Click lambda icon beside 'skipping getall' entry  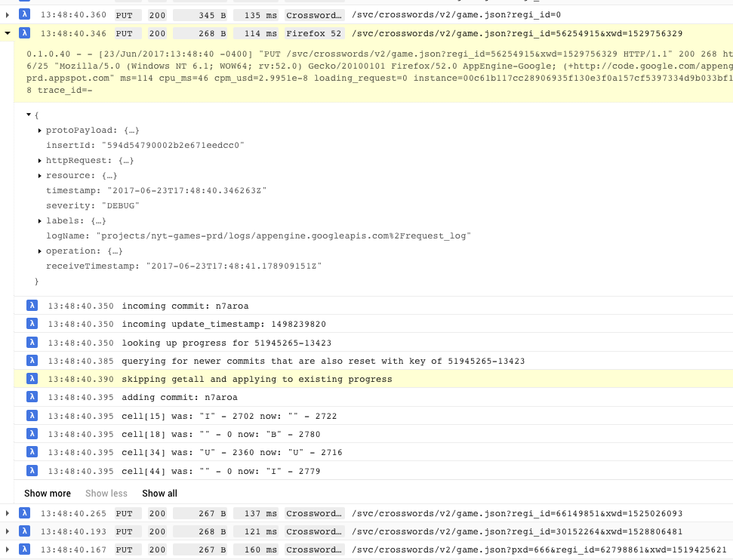[x=32, y=379]
